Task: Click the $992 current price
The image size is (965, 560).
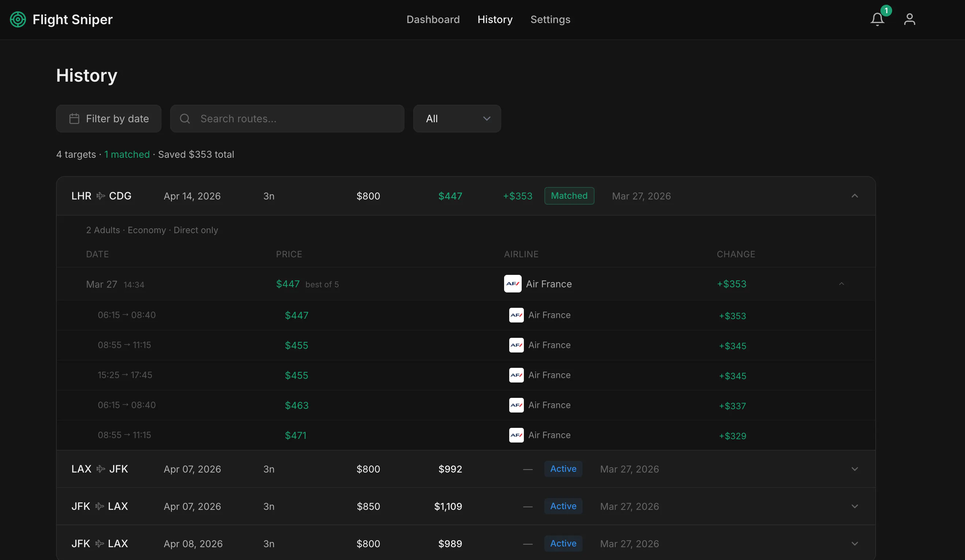Action: point(450,469)
